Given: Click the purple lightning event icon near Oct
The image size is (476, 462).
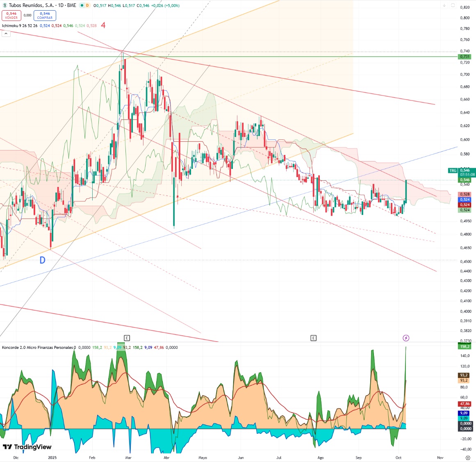Looking at the screenshot, I should pyautogui.click(x=406, y=338).
